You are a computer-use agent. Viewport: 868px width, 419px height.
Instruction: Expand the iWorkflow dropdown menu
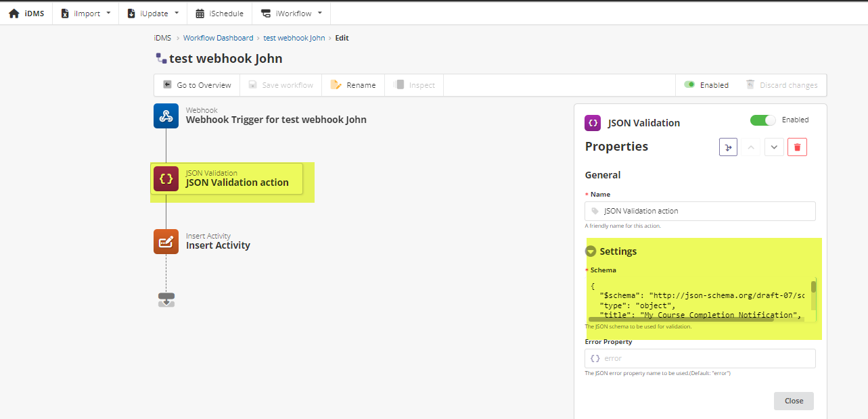pyautogui.click(x=292, y=13)
